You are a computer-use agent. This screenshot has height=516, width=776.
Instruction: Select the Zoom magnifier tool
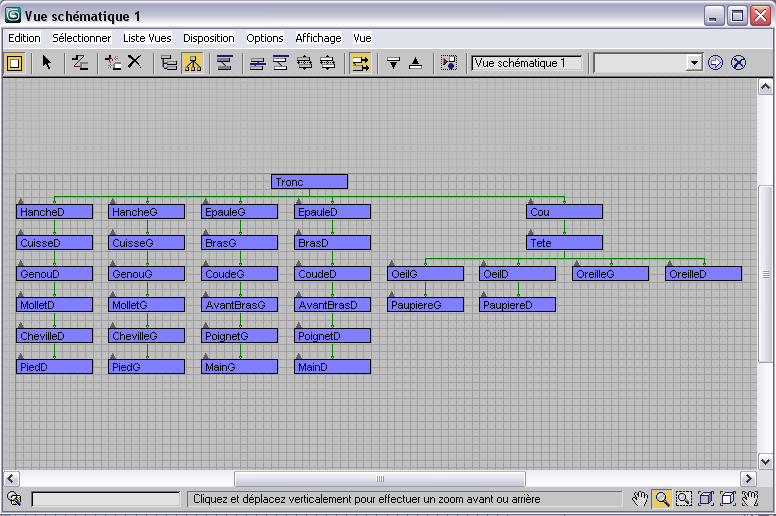tap(662, 499)
